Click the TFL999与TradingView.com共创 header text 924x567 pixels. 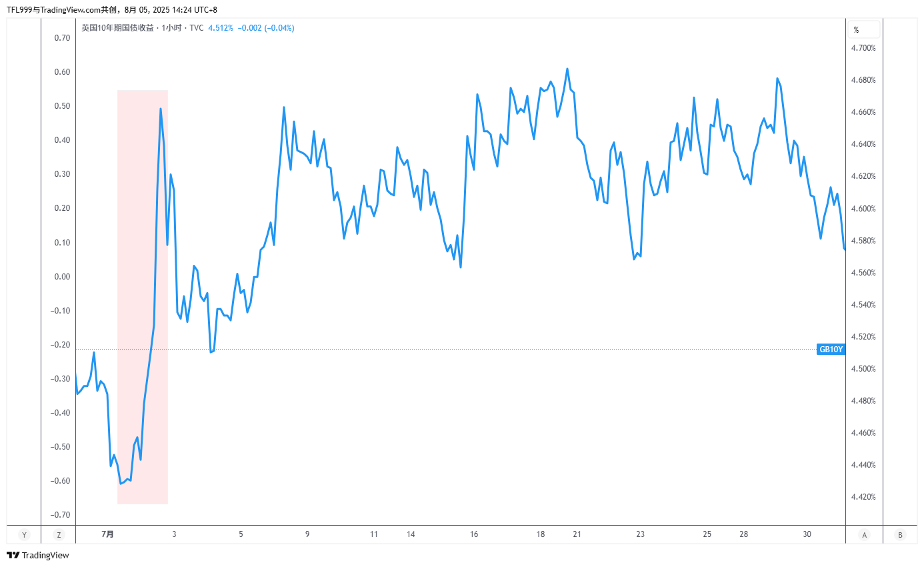63,9
